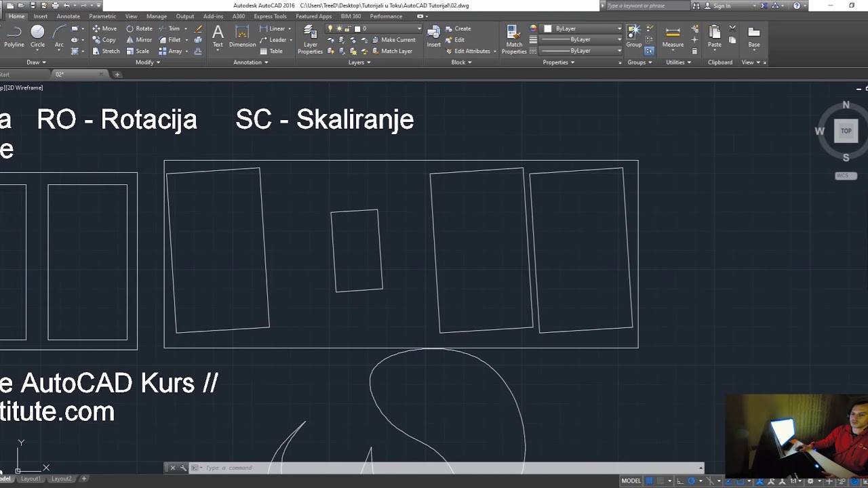Open the Layout2 tab
Image resolution: width=868 pixels, height=488 pixels.
point(61,479)
